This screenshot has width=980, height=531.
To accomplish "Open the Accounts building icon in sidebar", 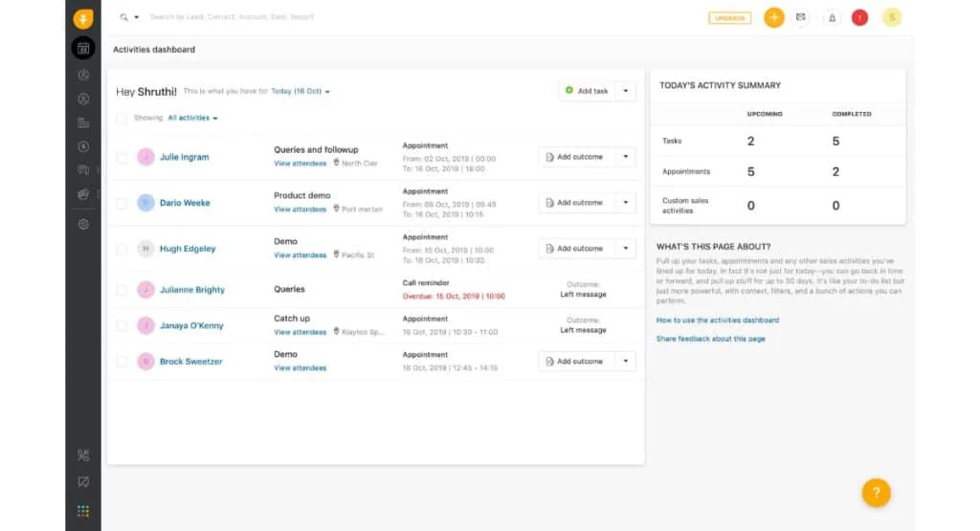I will 83,123.
